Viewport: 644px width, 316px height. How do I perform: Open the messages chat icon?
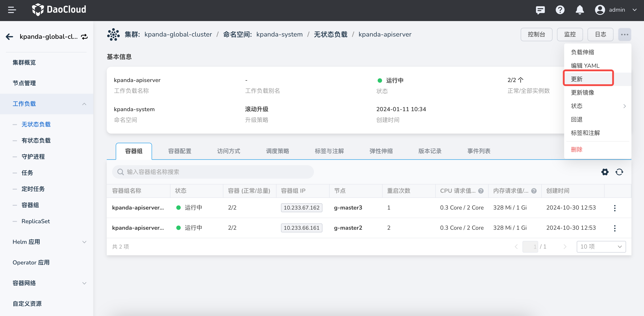540,10
